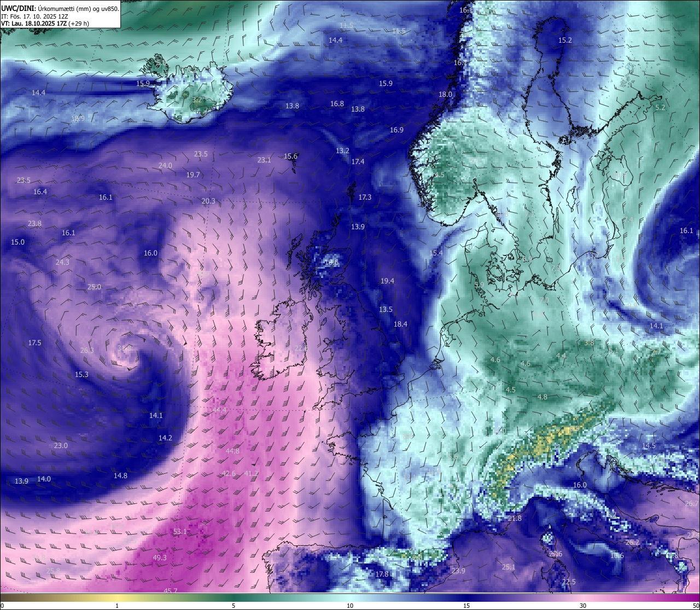Click the 17.8 value over Spain

click(x=382, y=574)
